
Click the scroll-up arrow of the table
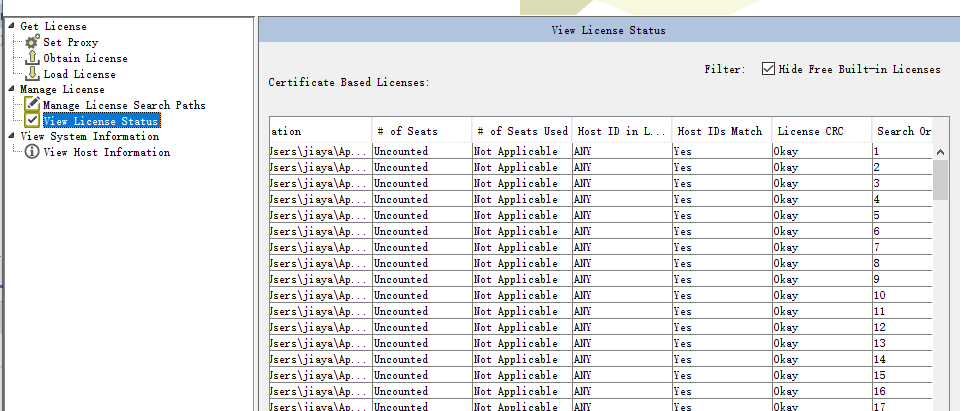(x=940, y=151)
